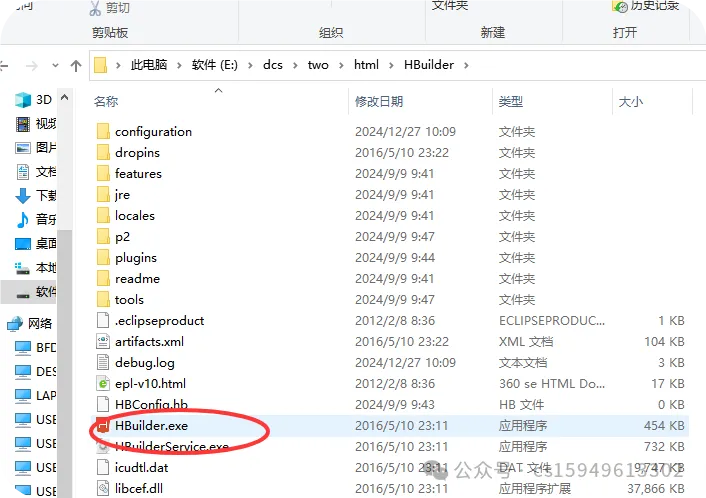Click 软件 (E:) breadcrumb in address bar
Screen dimensions: 706x498
pos(215,65)
